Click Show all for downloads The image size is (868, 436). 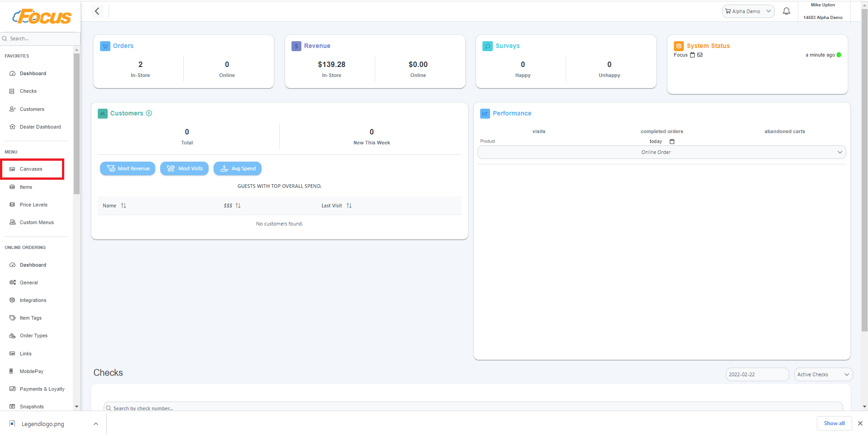click(834, 423)
